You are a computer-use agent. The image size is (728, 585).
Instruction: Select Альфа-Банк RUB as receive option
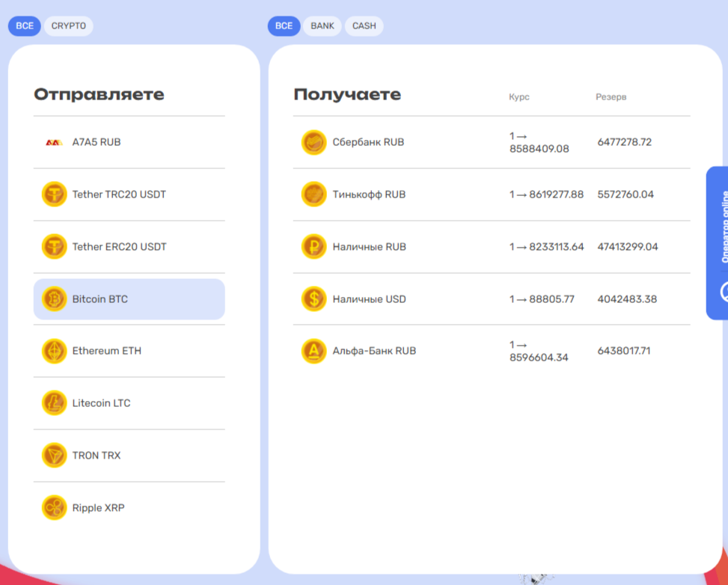[x=492, y=351]
